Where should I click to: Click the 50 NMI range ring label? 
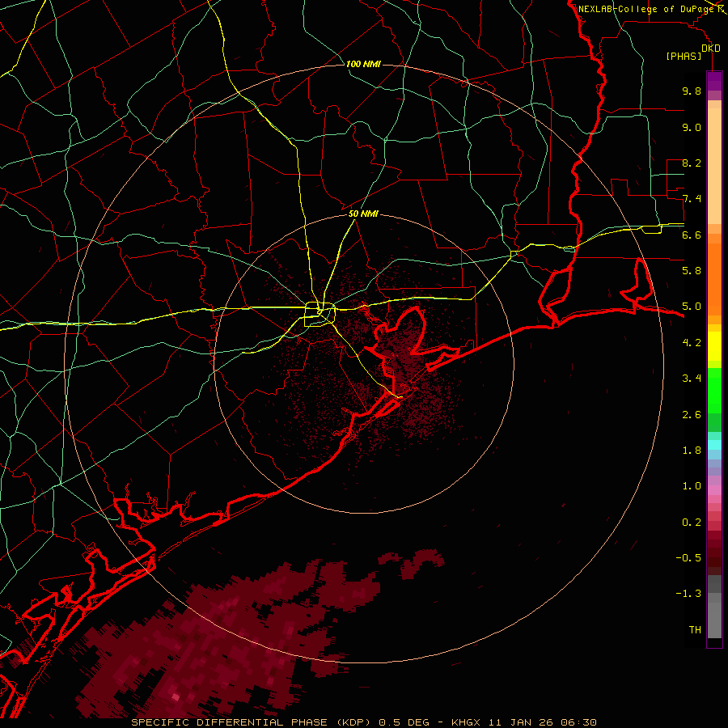(x=363, y=214)
